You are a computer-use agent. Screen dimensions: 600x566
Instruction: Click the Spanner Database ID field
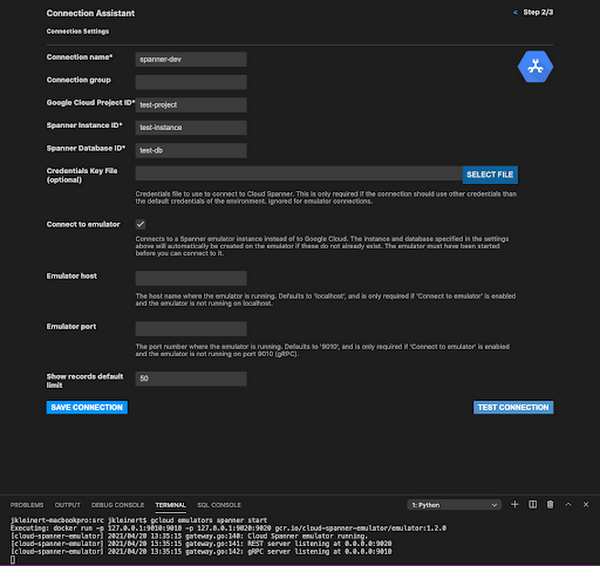click(x=191, y=150)
